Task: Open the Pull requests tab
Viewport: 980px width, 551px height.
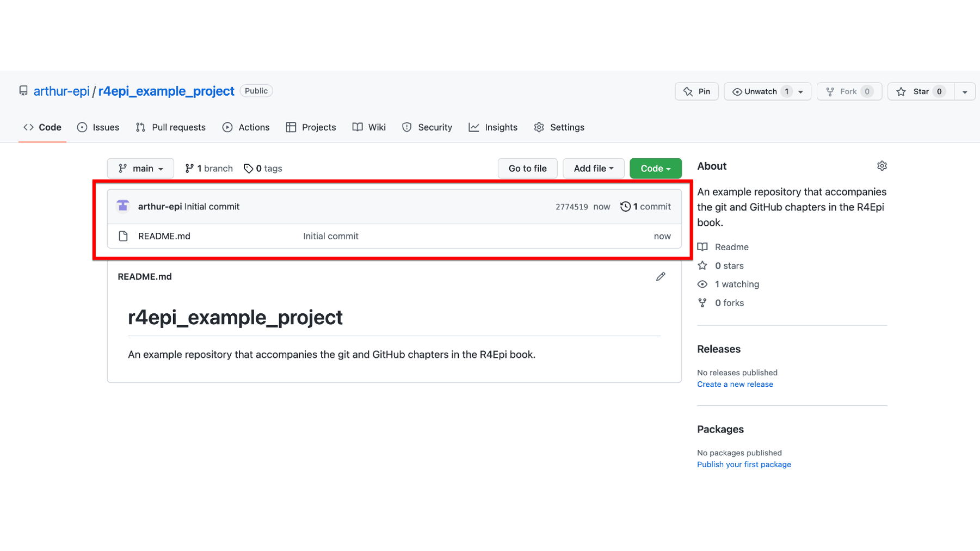Action: 171,127
